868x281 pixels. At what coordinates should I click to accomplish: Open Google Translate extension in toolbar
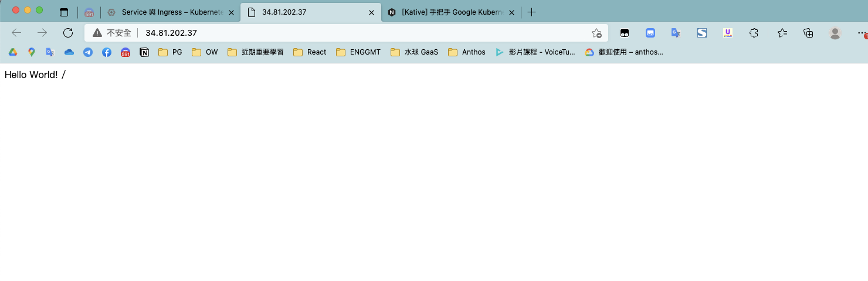click(676, 33)
